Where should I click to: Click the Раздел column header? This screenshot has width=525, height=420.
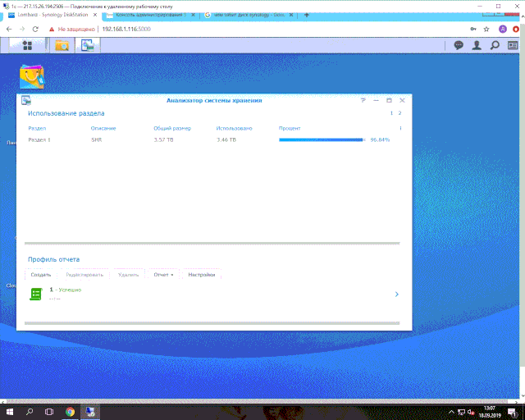tap(37, 128)
